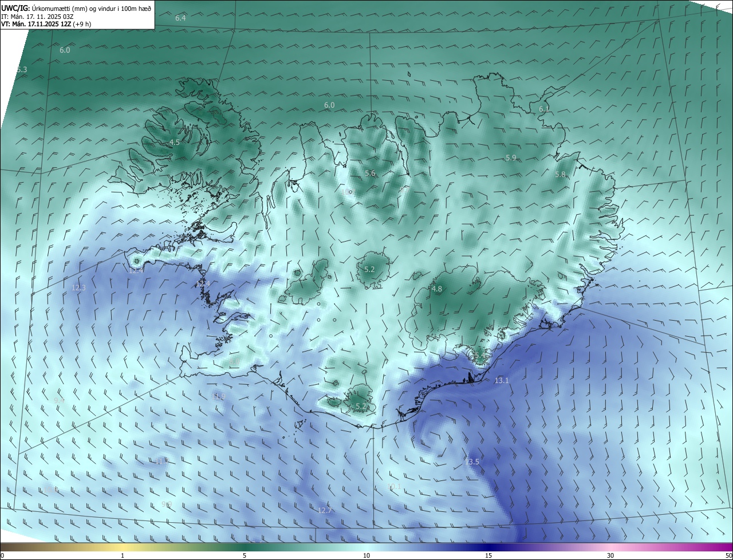Click the 5.8 label near the east coast
Image resolution: width=733 pixels, height=560 pixels.
click(560, 174)
